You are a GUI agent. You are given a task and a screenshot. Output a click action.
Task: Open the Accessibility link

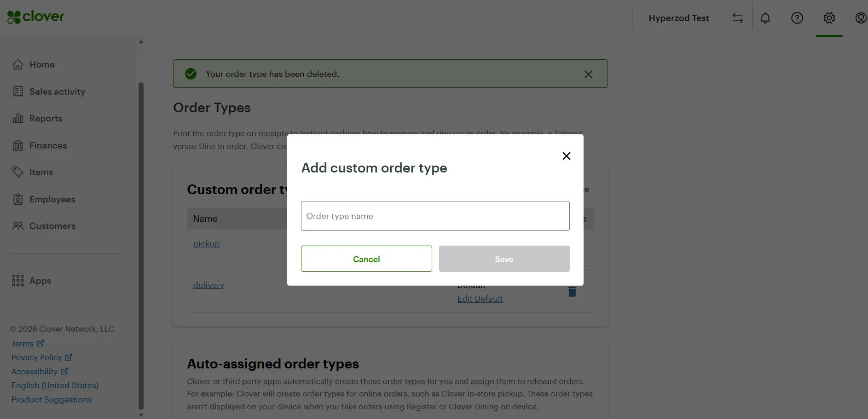pyautogui.click(x=40, y=372)
